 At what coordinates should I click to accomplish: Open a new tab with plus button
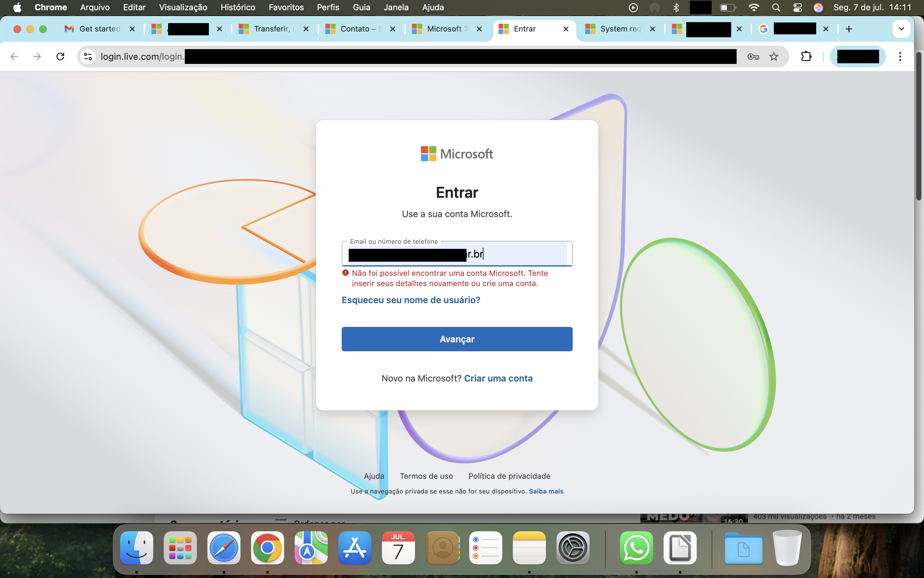(849, 29)
